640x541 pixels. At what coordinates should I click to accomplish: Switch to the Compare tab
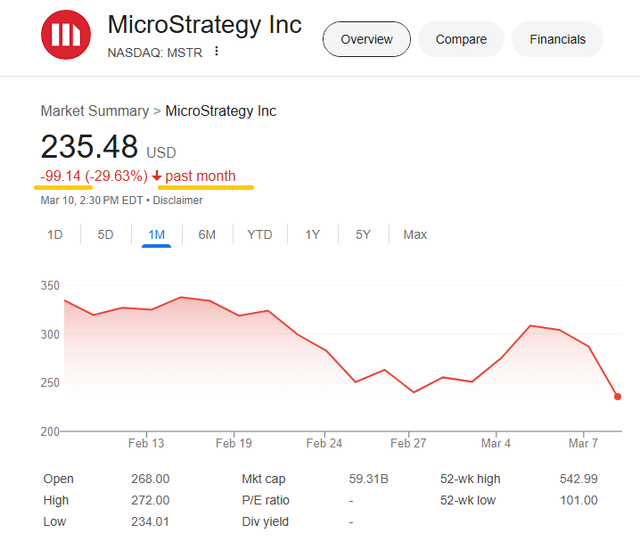tap(461, 39)
